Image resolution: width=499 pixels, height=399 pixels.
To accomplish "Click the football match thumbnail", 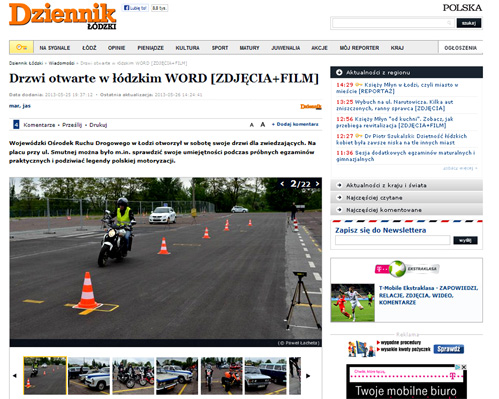I will [x=353, y=303].
